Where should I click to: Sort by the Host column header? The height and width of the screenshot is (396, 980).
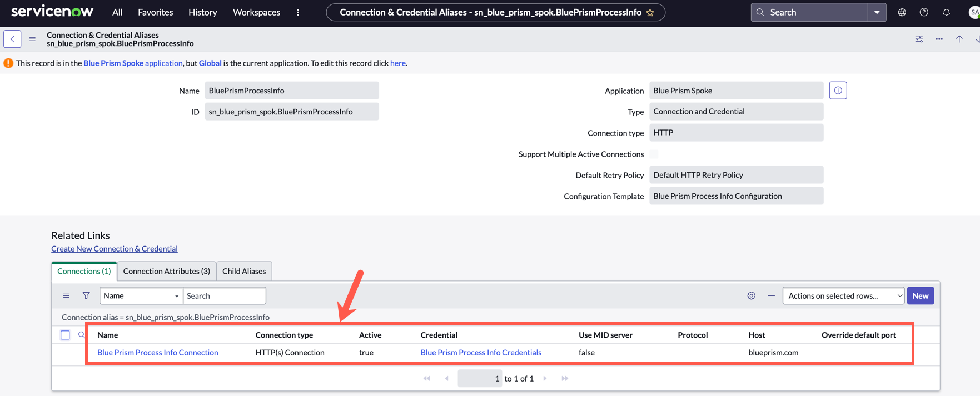[x=757, y=335]
